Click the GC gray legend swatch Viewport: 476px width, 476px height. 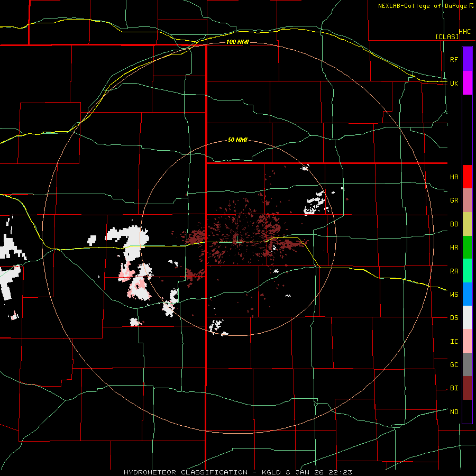[467, 364]
